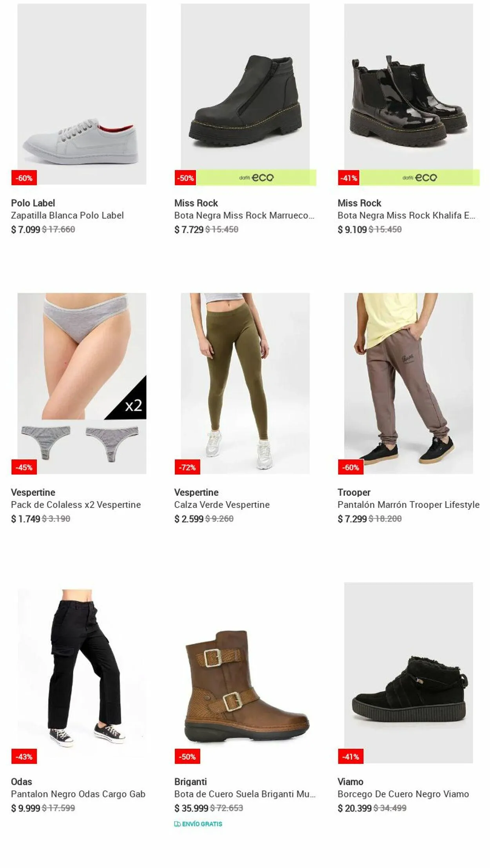Screen dimensions: 490x868
Task: Open the brown Briganti leather boot image
Action: click(x=245, y=673)
